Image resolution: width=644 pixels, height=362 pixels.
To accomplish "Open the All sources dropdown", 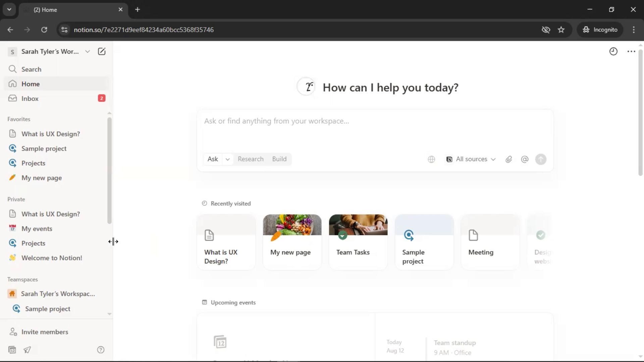I will tap(471, 160).
